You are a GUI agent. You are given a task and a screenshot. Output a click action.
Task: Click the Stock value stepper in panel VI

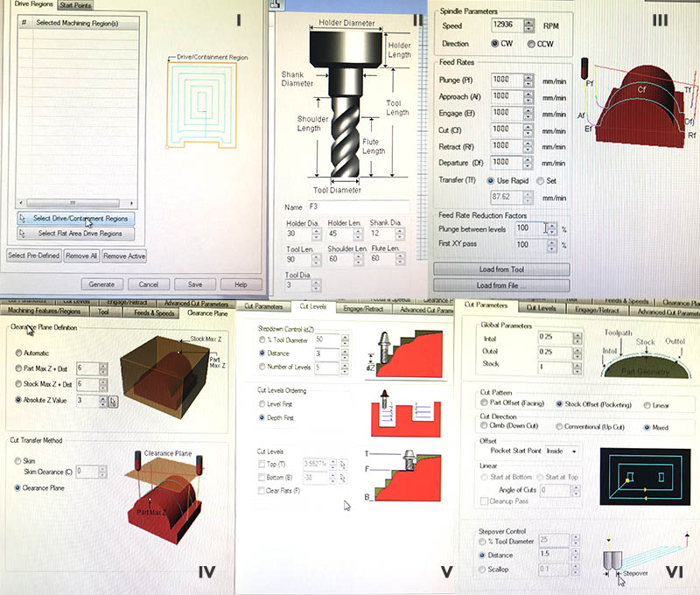577,368
